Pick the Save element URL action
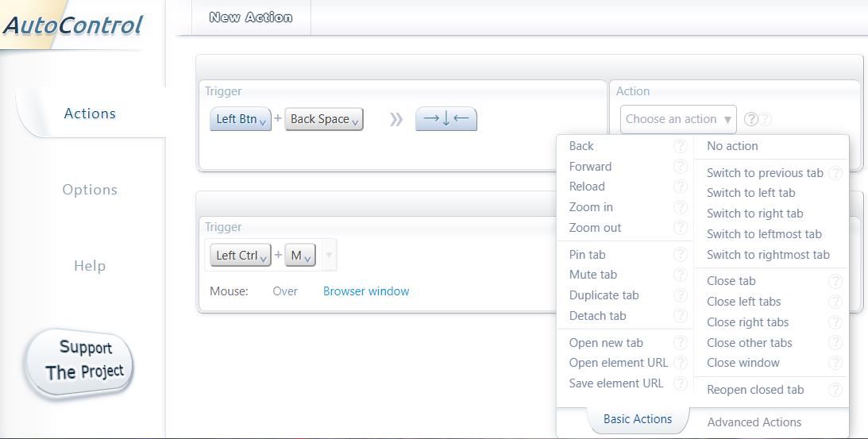This screenshot has width=868, height=439. pos(616,383)
